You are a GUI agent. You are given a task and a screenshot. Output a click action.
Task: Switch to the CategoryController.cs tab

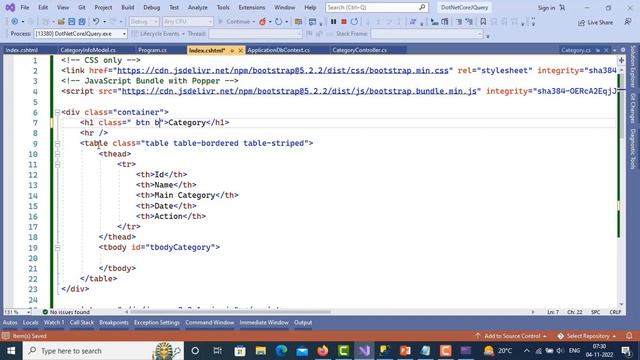pyautogui.click(x=360, y=50)
